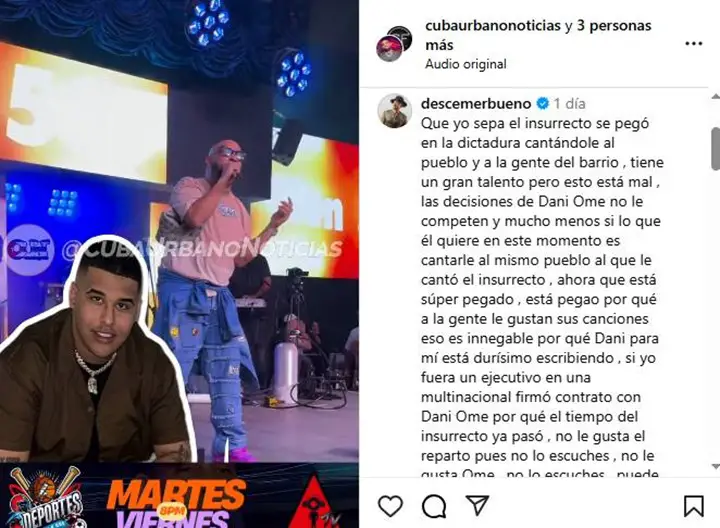Open comments with the speech bubble icon

click(x=434, y=507)
